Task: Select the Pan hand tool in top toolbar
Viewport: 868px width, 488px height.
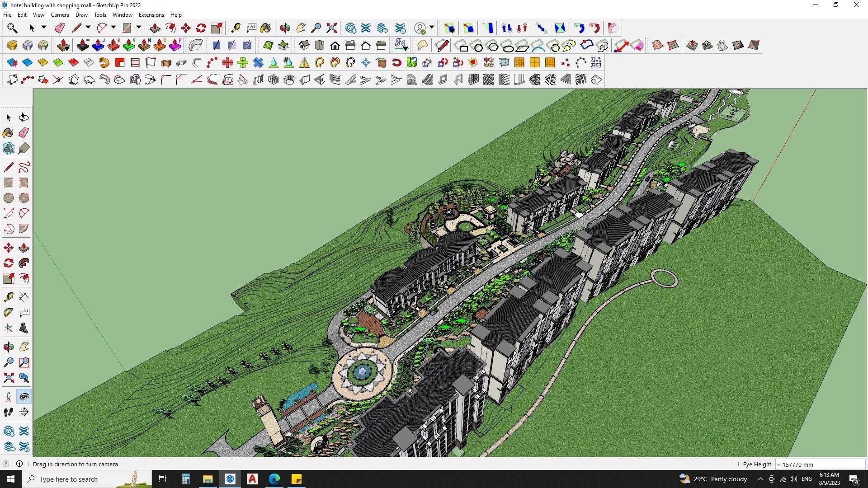Action: pos(301,28)
